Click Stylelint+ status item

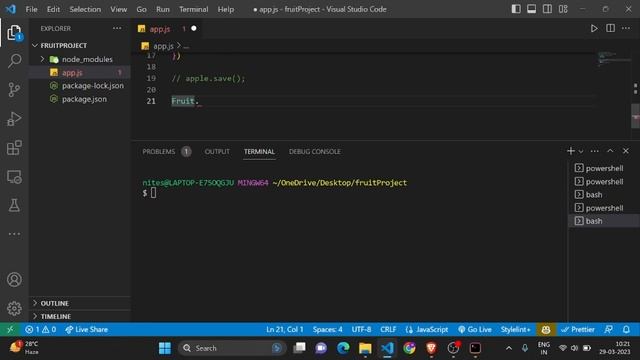tap(516, 329)
